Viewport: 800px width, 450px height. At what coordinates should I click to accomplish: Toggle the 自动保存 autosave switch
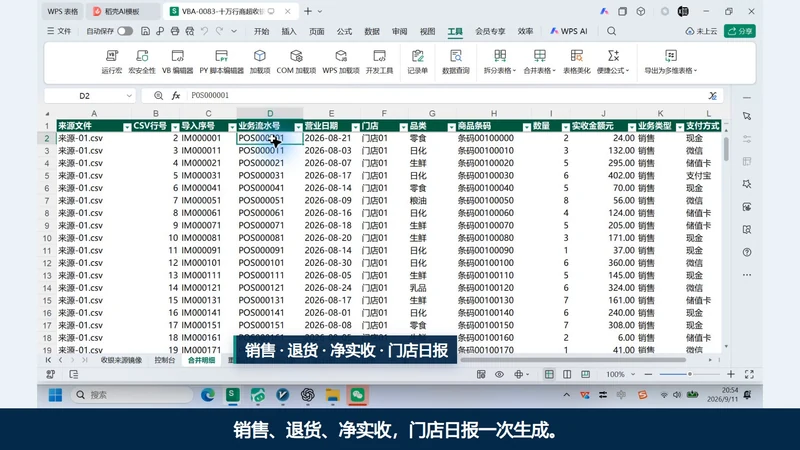point(125,31)
